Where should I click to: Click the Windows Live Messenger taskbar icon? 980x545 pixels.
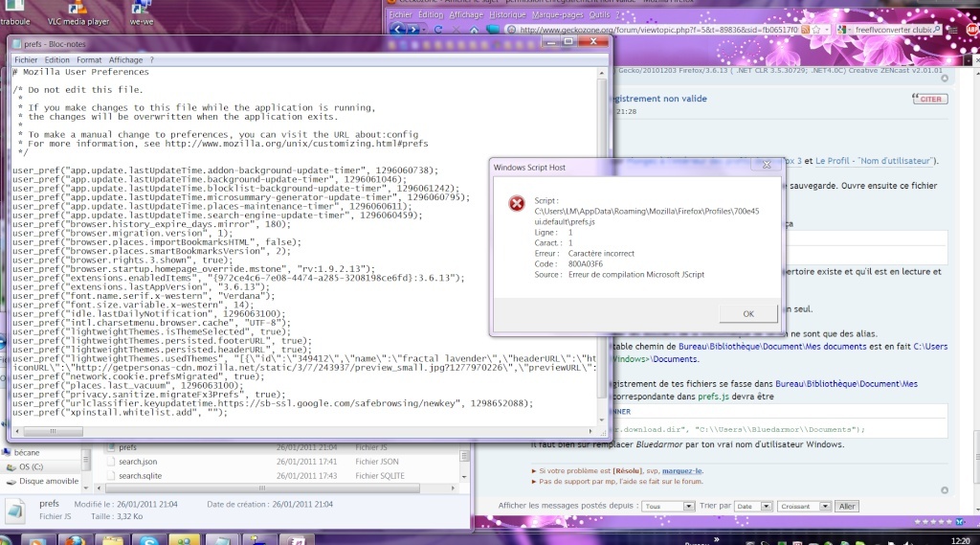coord(185,540)
